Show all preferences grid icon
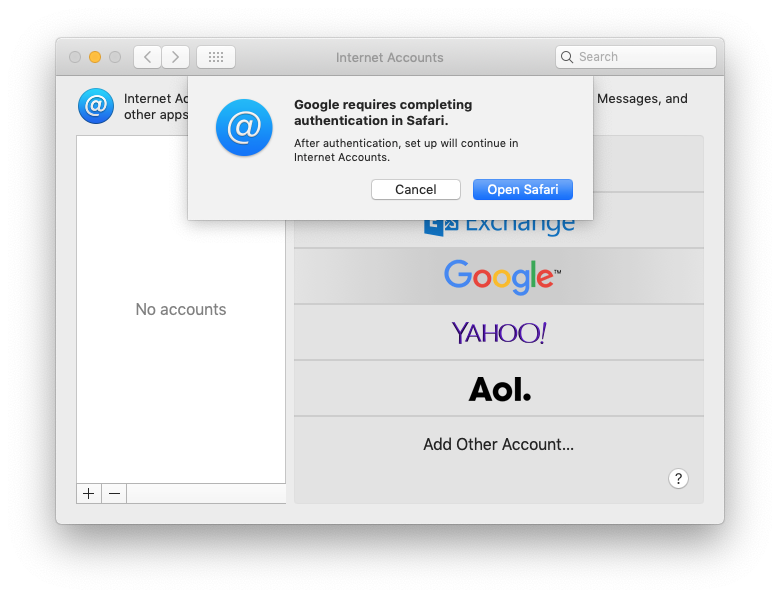 pos(216,57)
